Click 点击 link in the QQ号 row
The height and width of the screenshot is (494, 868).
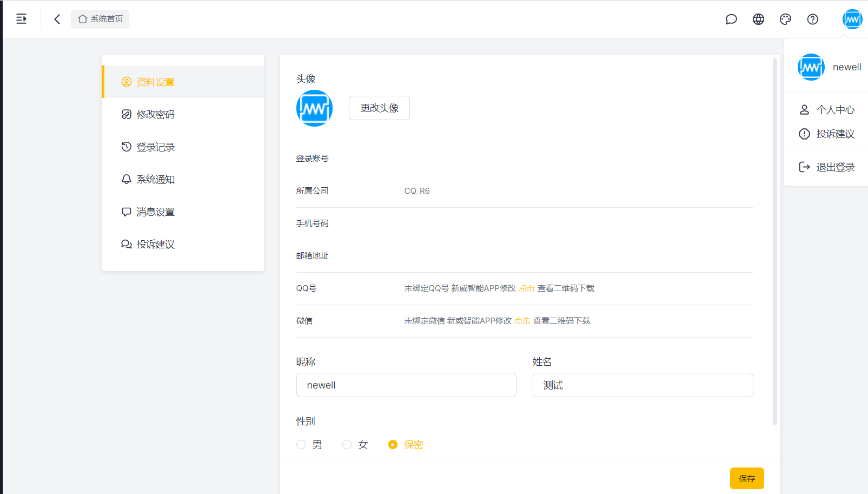526,288
